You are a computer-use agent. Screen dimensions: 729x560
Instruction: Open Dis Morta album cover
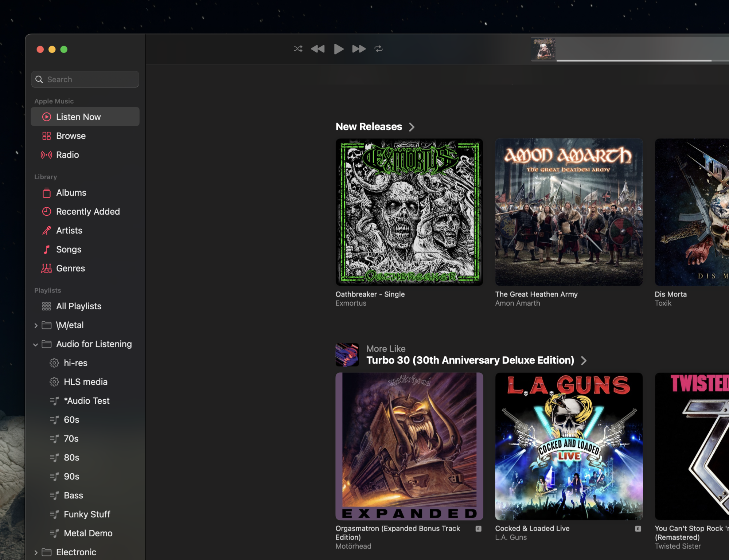(692, 212)
